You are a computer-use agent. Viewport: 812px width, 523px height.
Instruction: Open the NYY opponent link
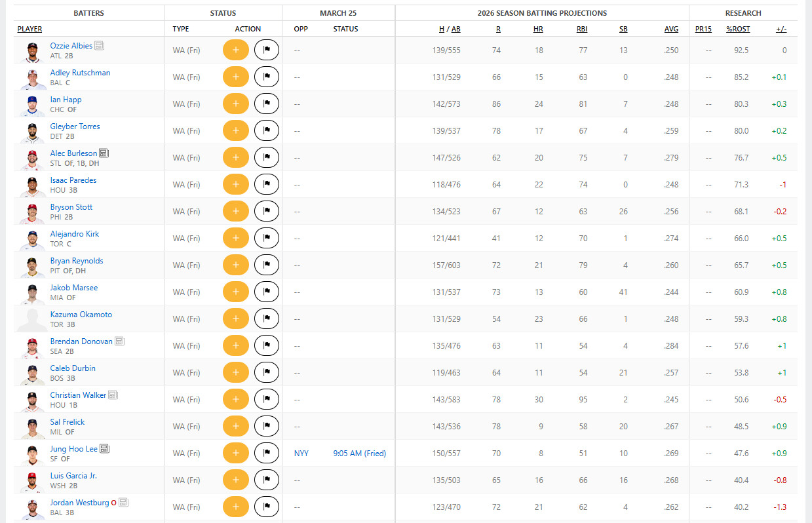[x=301, y=454]
